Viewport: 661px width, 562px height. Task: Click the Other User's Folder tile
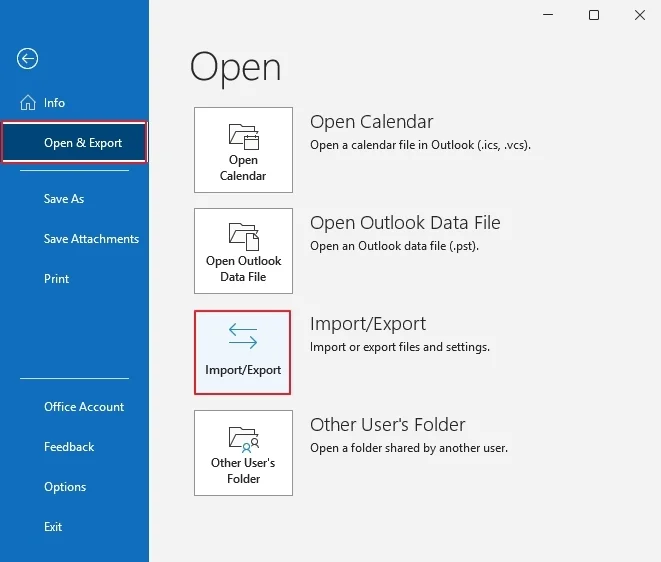[243, 453]
